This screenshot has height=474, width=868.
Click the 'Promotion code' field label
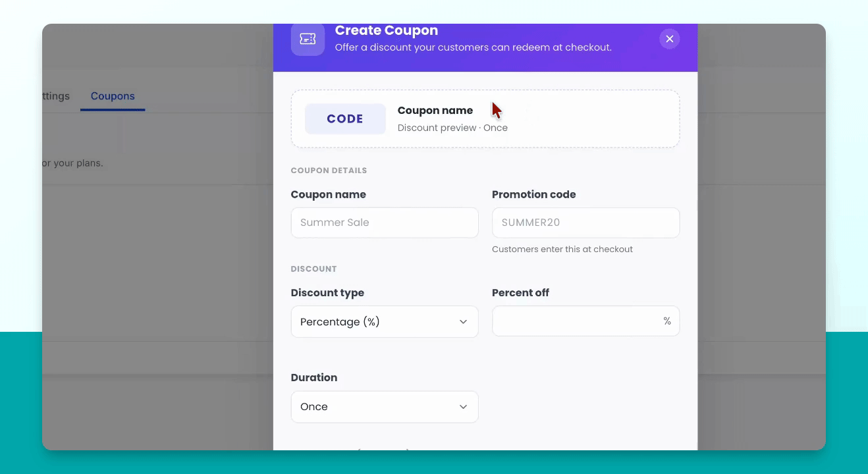(x=534, y=194)
